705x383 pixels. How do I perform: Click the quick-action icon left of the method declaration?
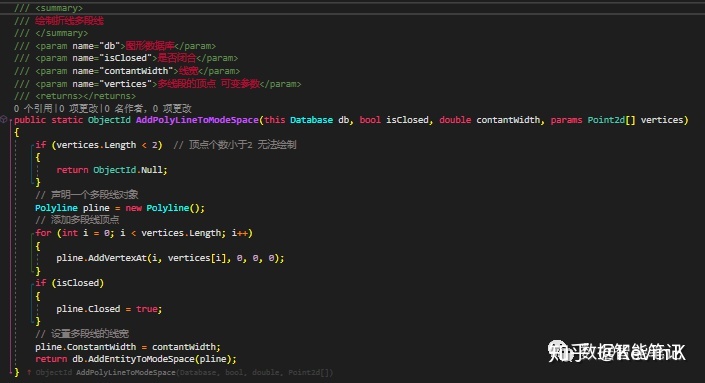point(4,120)
